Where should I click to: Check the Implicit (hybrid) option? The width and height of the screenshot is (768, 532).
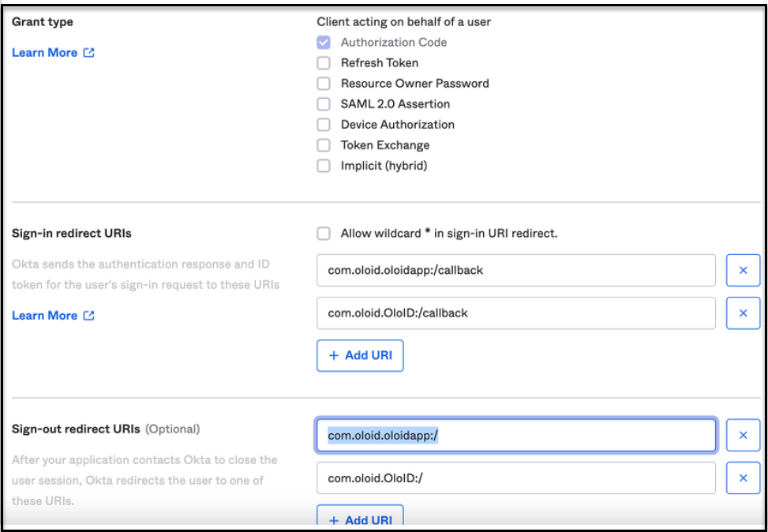click(x=324, y=166)
